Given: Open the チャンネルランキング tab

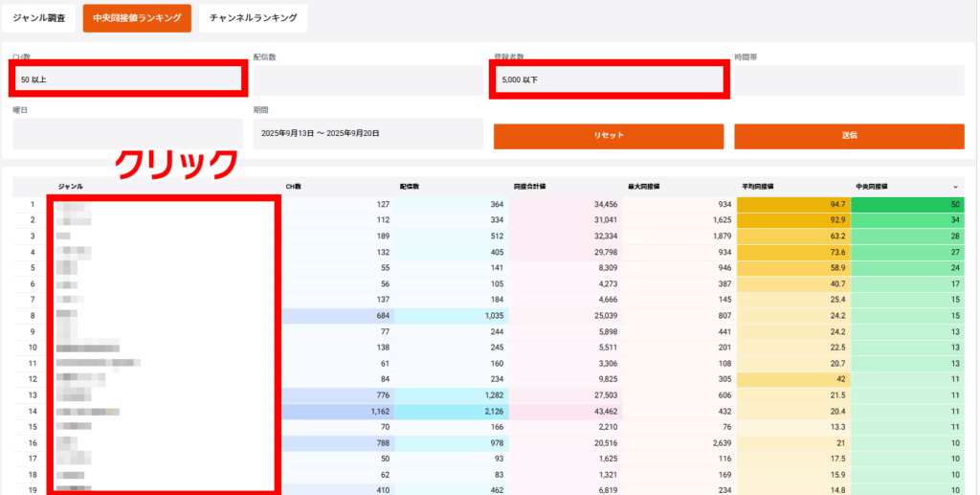Looking at the screenshot, I should 254,17.
